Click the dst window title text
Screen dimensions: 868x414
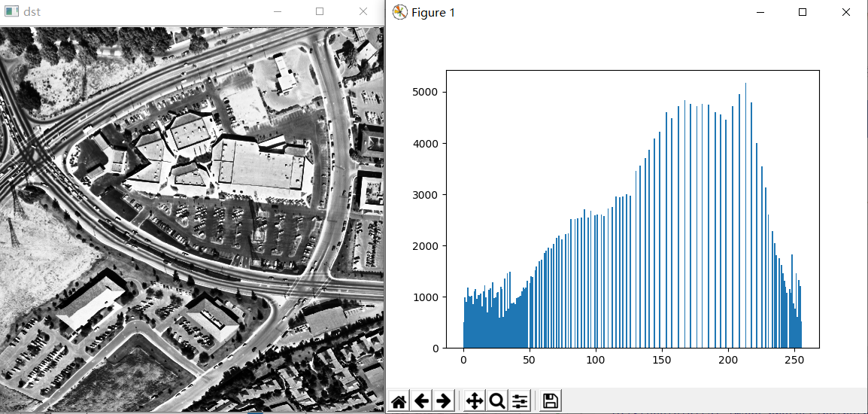(x=32, y=11)
